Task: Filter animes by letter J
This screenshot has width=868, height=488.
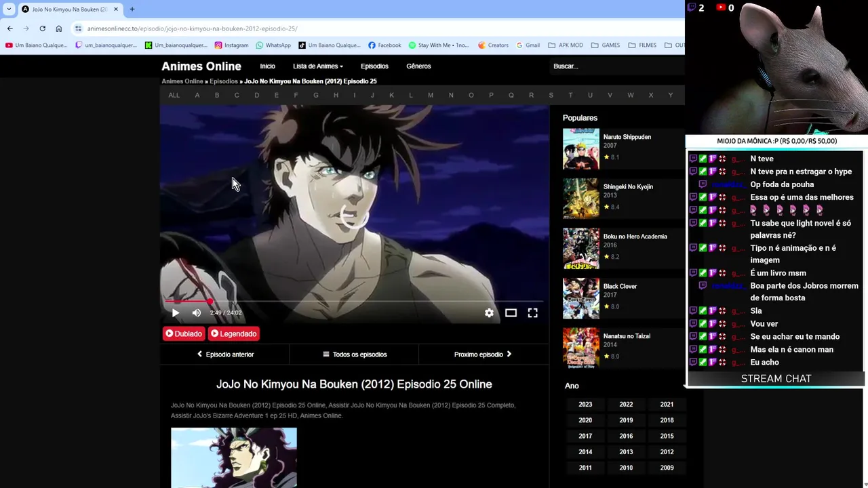Action: (x=372, y=96)
